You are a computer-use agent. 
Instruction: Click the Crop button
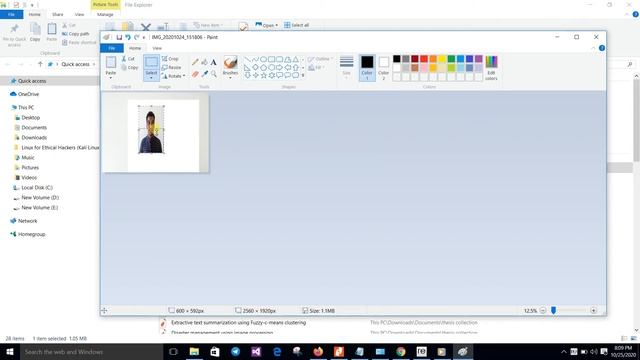pos(170,59)
